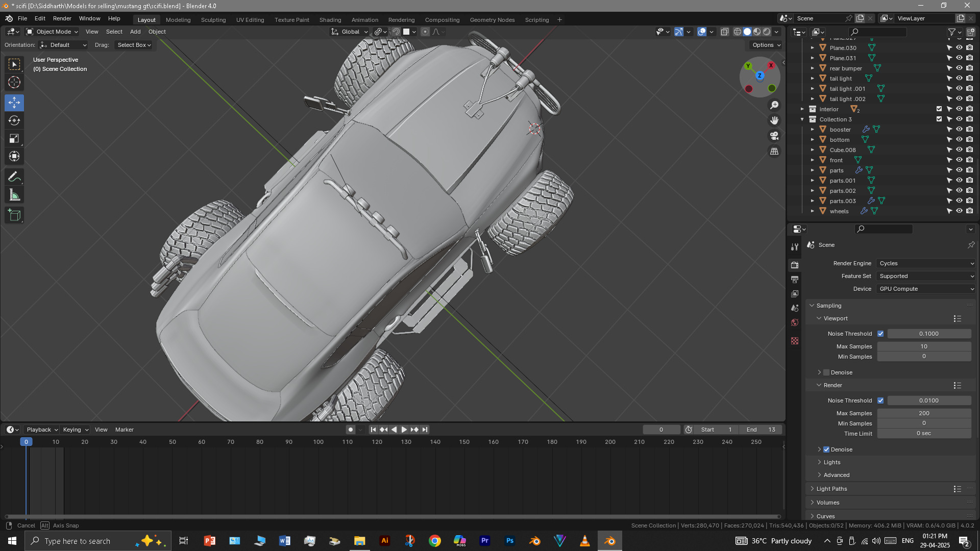980x551 pixels.
Task: Activate the Scale tool
Action: pos(14,138)
